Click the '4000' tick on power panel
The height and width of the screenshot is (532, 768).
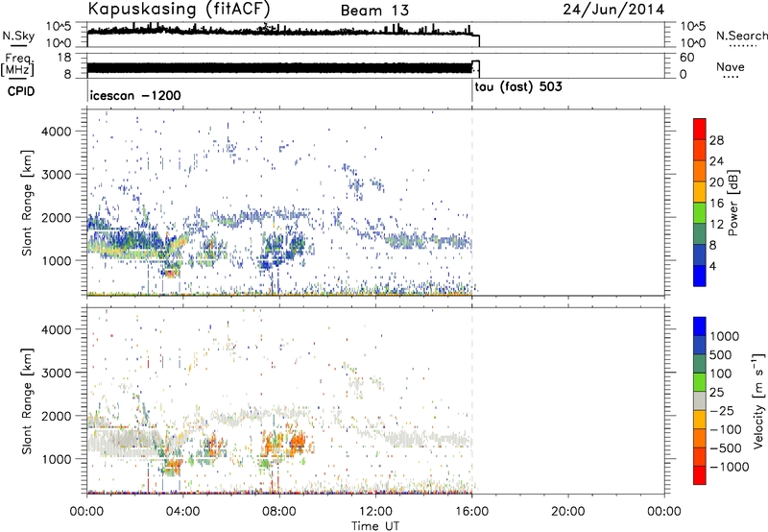(57, 132)
